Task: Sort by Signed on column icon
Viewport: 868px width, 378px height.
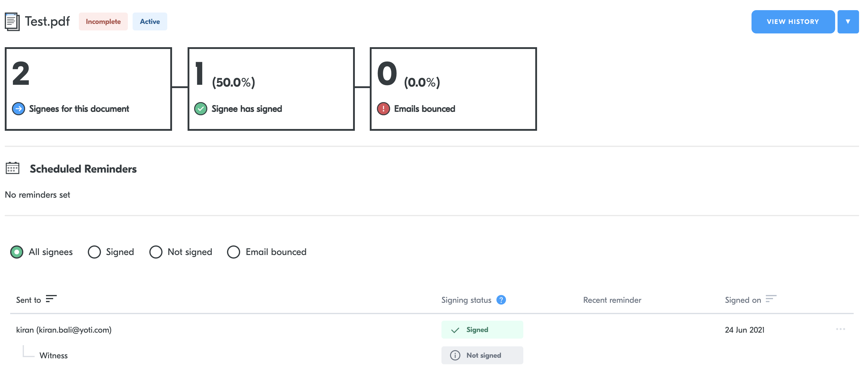Action: pos(771,299)
